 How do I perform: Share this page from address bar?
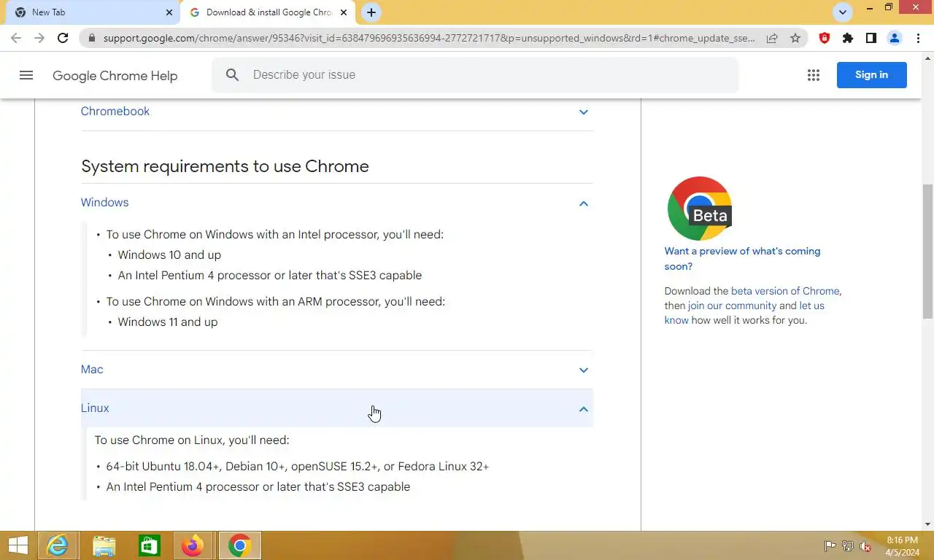[x=772, y=38]
